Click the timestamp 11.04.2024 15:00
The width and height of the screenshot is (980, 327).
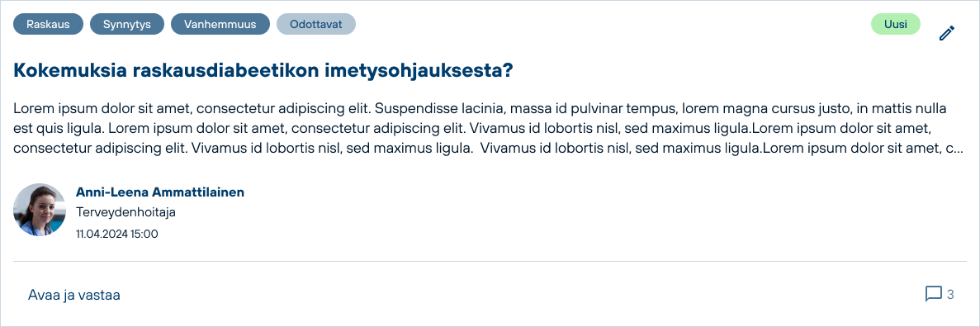117,235
